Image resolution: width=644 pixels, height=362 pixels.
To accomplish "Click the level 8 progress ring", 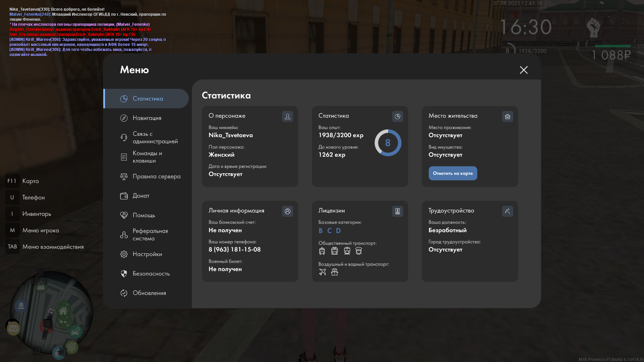I will pos(388,143).
